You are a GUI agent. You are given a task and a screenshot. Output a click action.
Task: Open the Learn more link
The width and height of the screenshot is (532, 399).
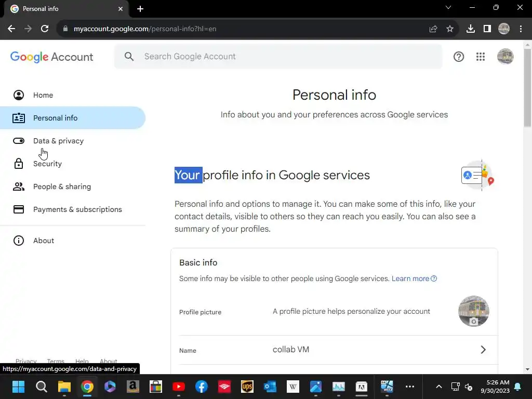[x=414, y=278]
